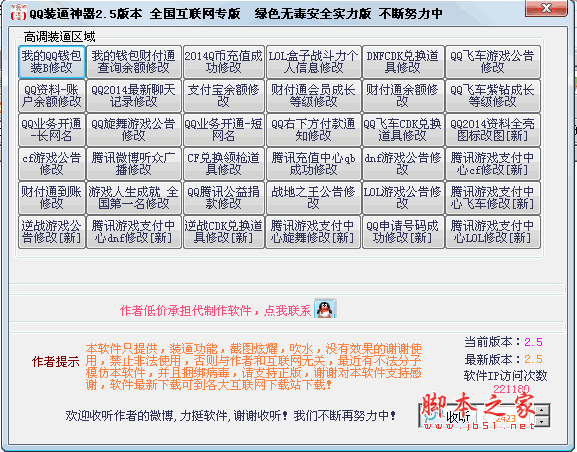
Task: Click 财付通会员成长等级修改
Action: 313,96
